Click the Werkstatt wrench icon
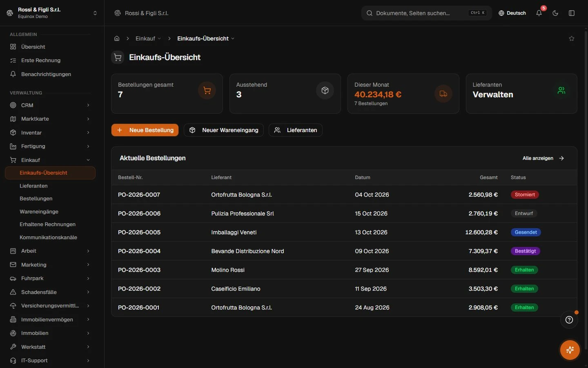 click(x=13, y=347)
